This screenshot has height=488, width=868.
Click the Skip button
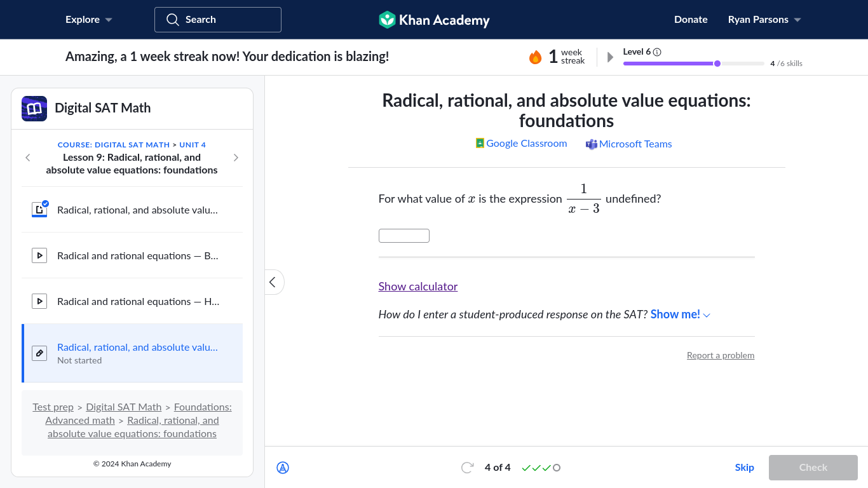pyautogui.click(x=745, y=468)
